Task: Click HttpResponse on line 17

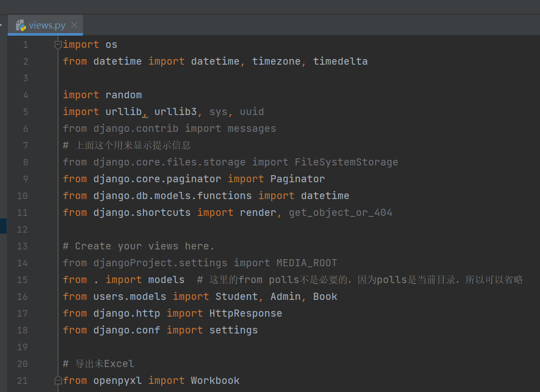Action: click(246, 313)
